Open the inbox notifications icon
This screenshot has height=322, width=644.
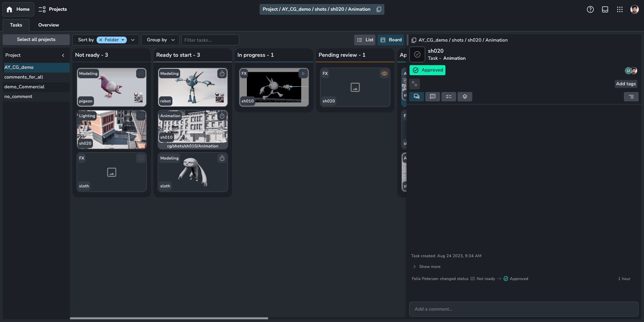(x=605, y=9)
